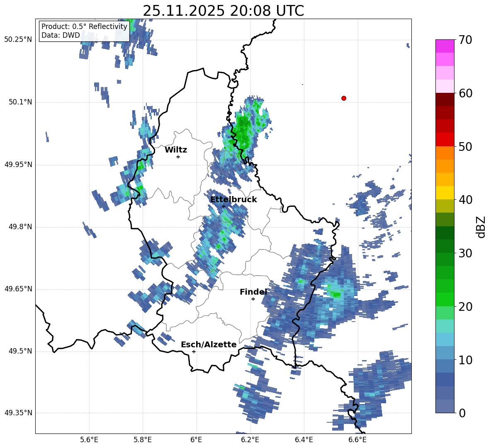Click the 6.4°E longitude label
The width and height of the screenshot is (491, 448).
tap(304, 440)
